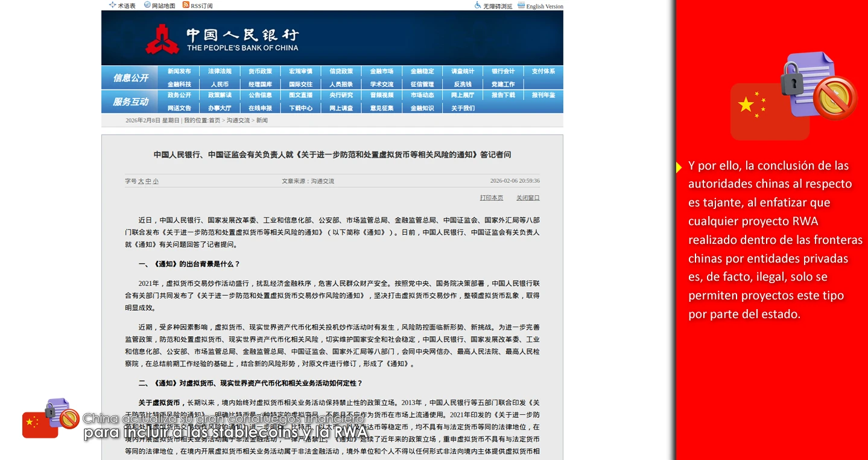Select 学术交流 in navigation

[x=381, y=85]
